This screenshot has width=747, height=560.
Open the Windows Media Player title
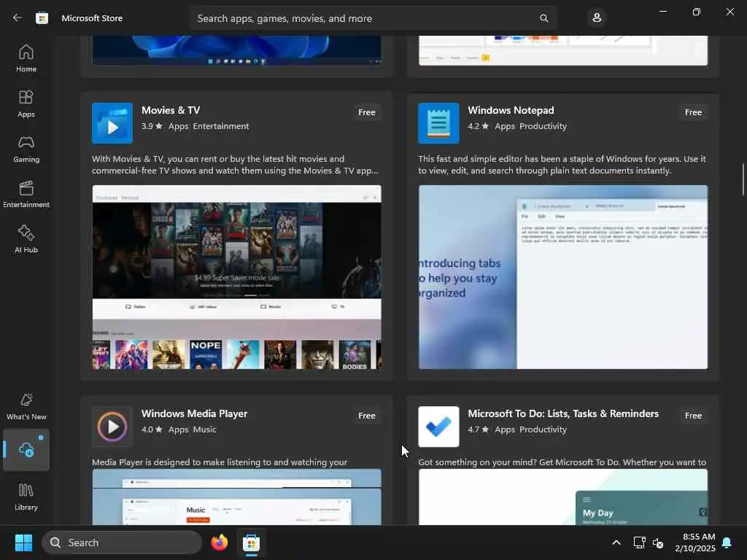point(194,413)
